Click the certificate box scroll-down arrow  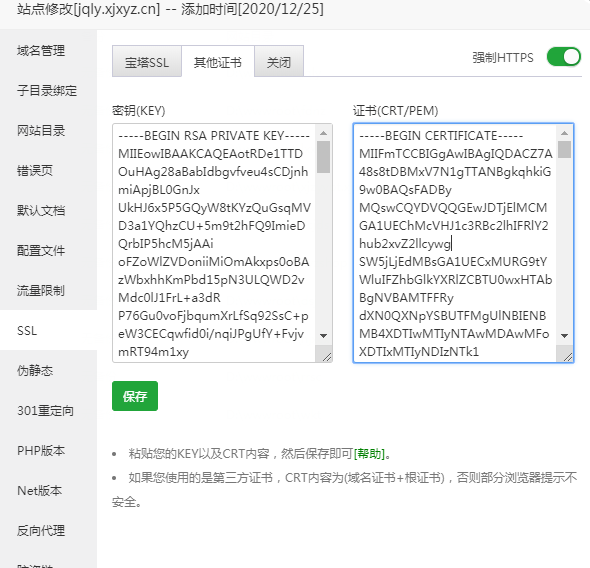click(x=564, y=336)
